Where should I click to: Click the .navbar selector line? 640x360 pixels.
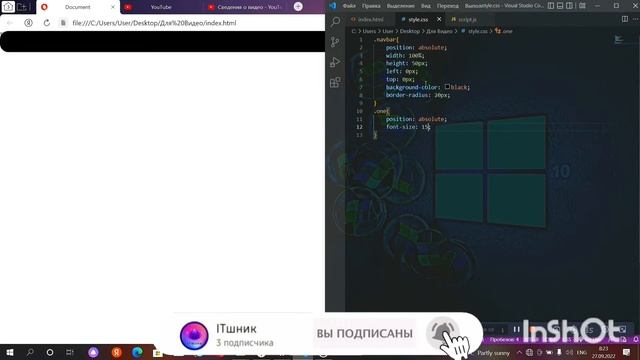click(x=386, y=40)
